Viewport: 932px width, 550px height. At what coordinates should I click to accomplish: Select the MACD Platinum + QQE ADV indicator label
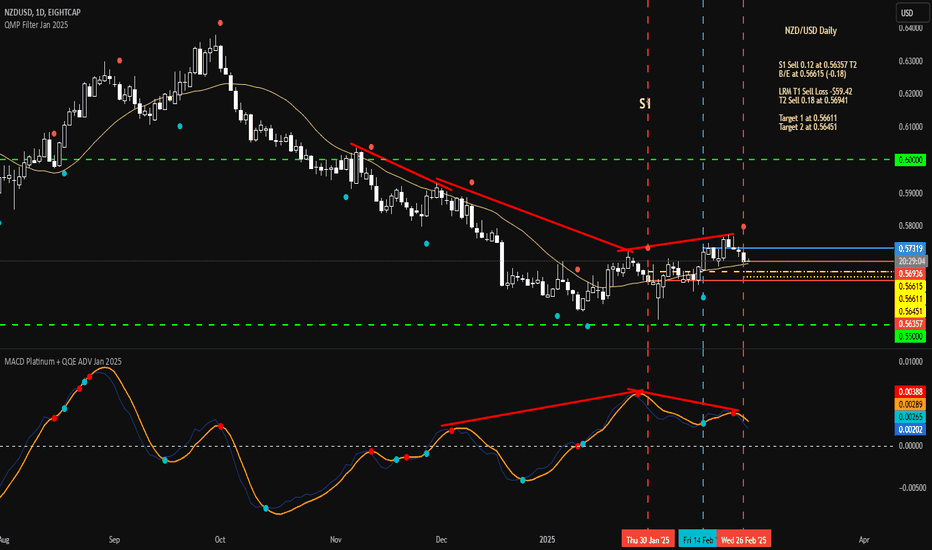tap(62, 362)
